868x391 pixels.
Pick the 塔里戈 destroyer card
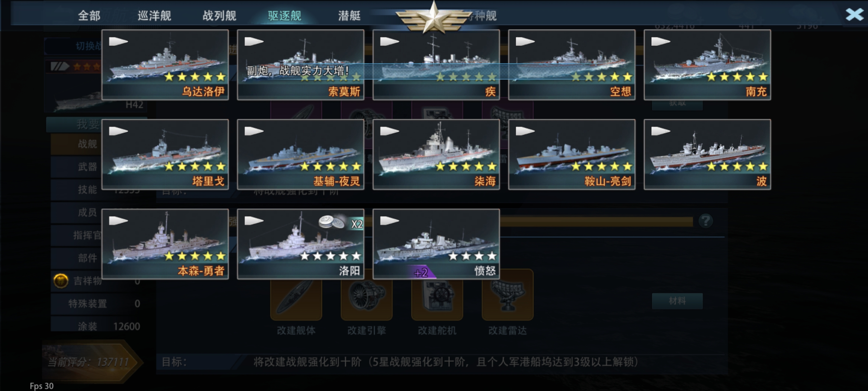(x=165, y=154)
